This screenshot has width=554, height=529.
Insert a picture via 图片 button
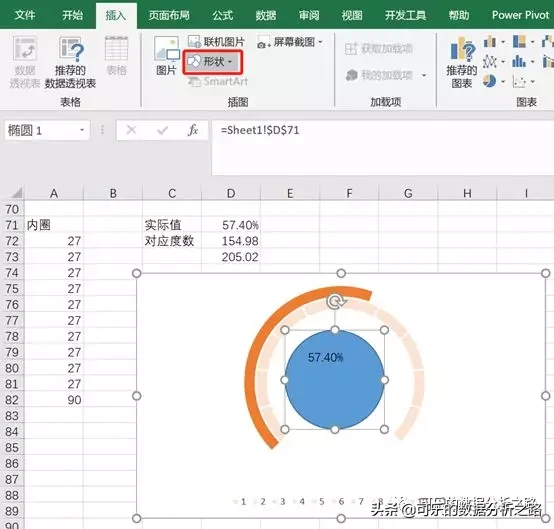coord(166,56)
